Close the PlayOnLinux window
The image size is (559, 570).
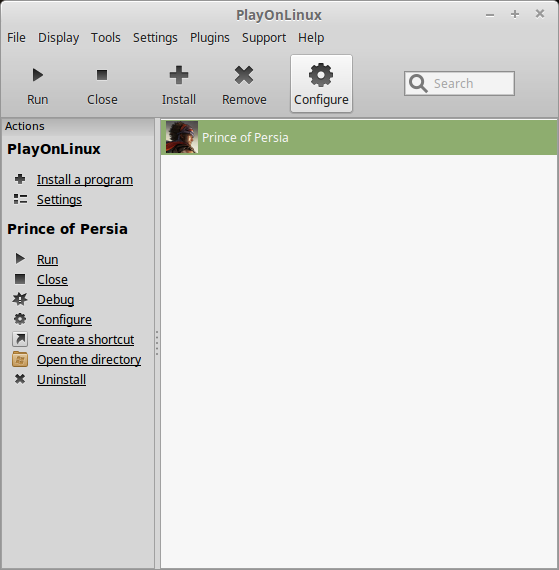pos(540,14)
